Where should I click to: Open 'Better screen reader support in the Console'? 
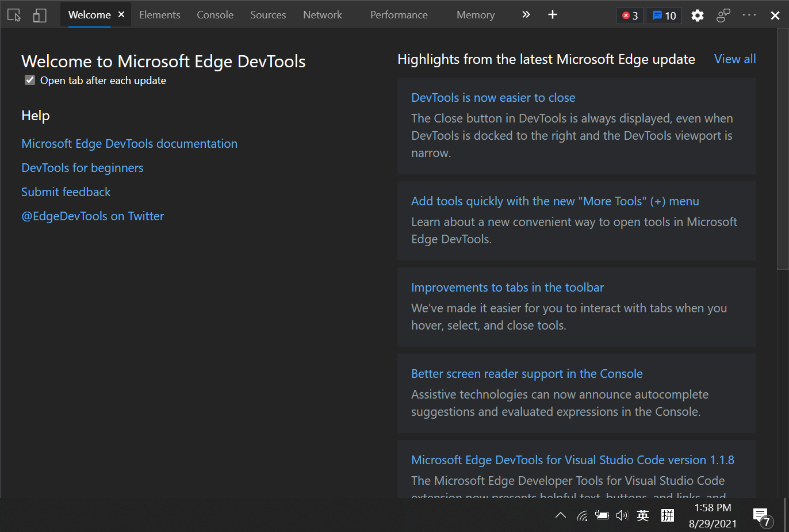coord(527,374)
